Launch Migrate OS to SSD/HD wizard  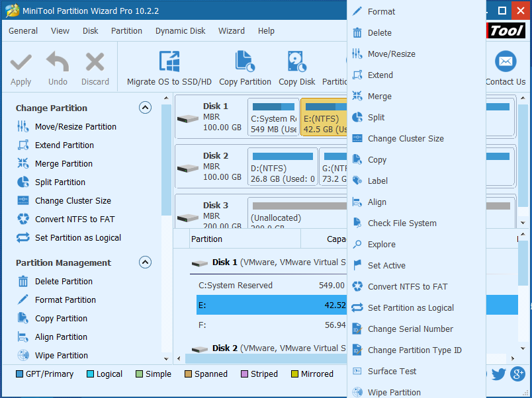[169, 69]
